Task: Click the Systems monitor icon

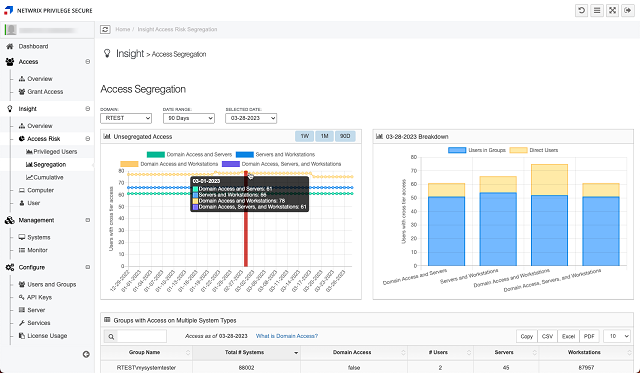Action: (x=22, y=237)
